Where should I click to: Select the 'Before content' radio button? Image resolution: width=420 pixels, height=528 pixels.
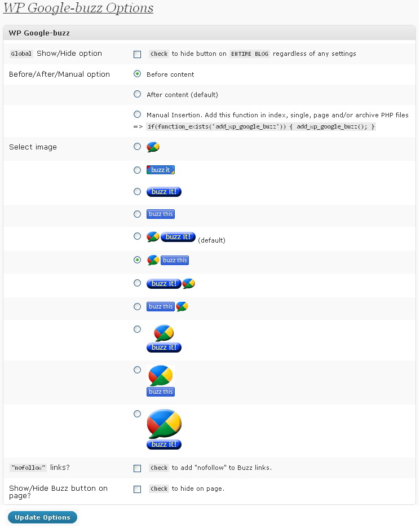tap(137, 74)
